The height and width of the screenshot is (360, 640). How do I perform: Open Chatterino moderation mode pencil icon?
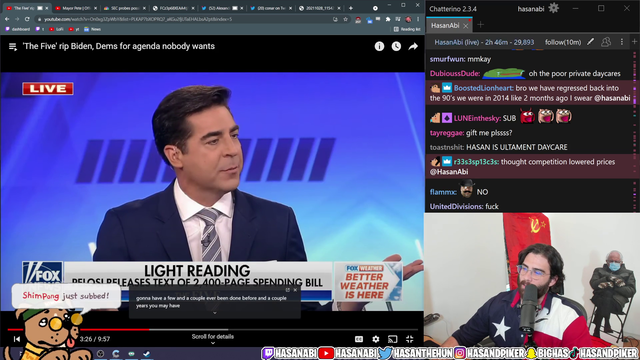pos(591,42)
